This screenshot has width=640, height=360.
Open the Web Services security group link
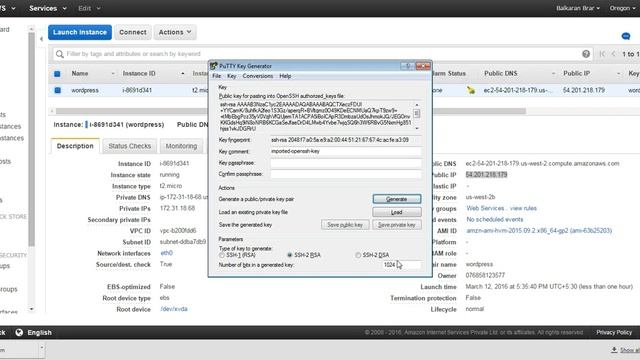click(x=485, y=208)
